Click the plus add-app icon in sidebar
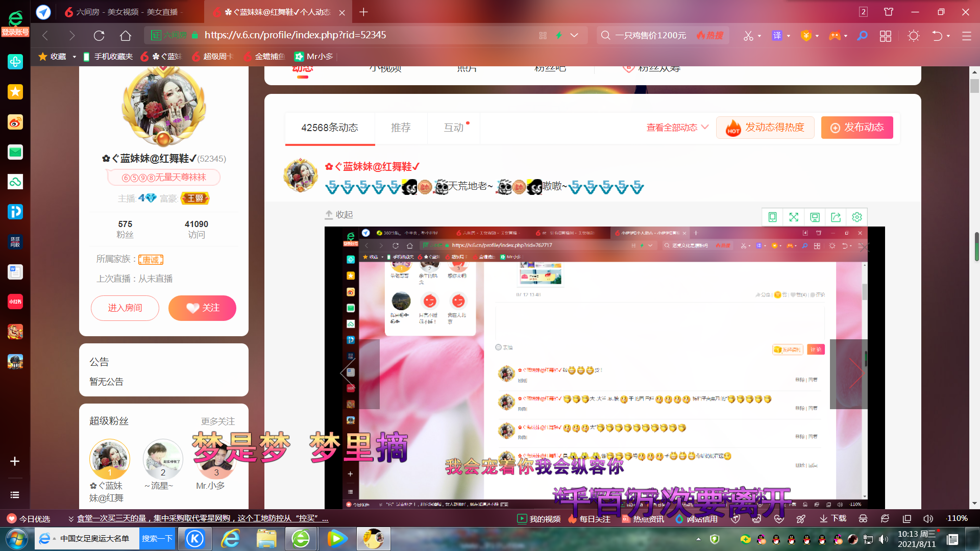The height and width of the screenshot is (551, 980). (15, 461)
